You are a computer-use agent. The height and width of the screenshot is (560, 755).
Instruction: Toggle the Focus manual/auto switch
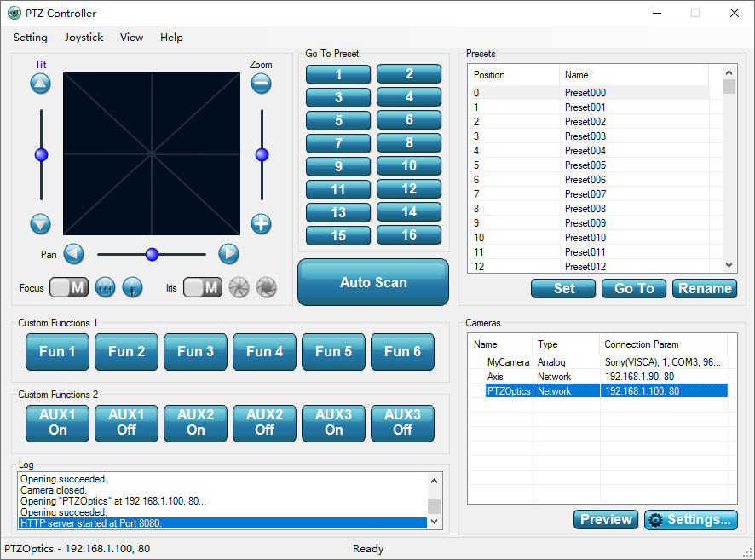69,287
